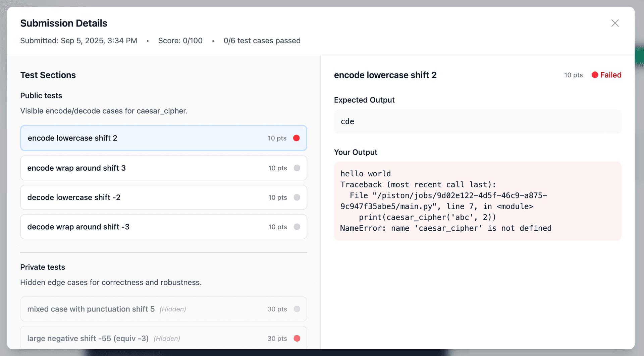Open hidden 'large negative shift -55' test name

(x=88, y=339)
